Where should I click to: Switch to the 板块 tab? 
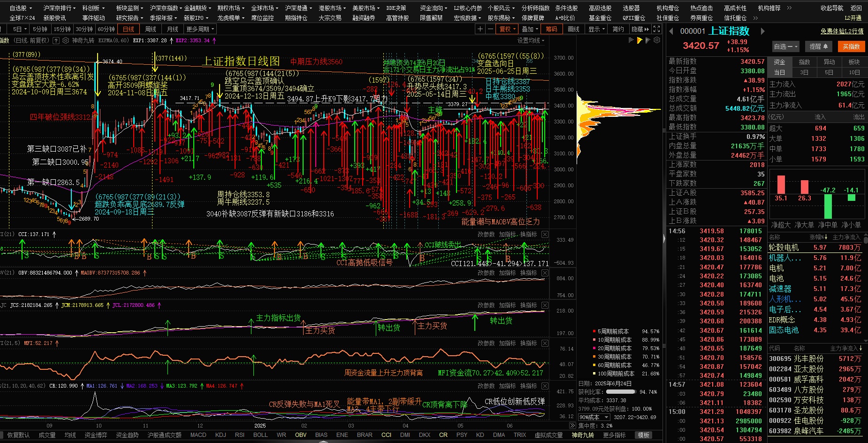(x=854, y=61)
